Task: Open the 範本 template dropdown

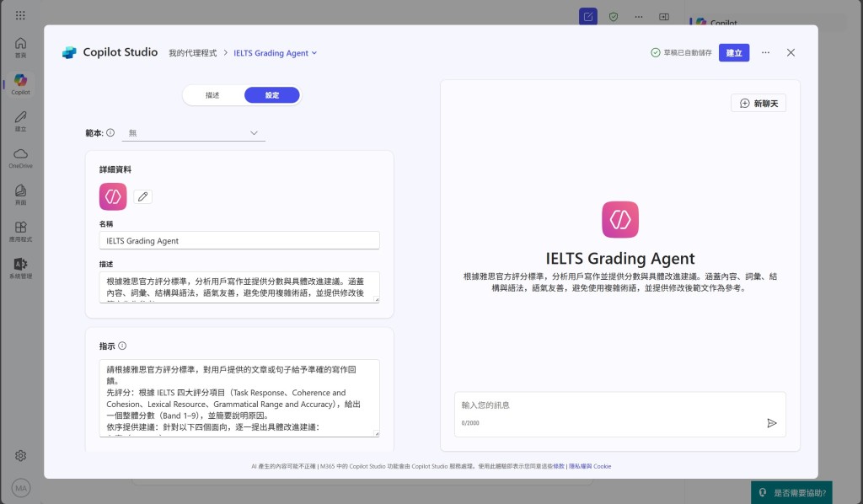Action: 193,133
